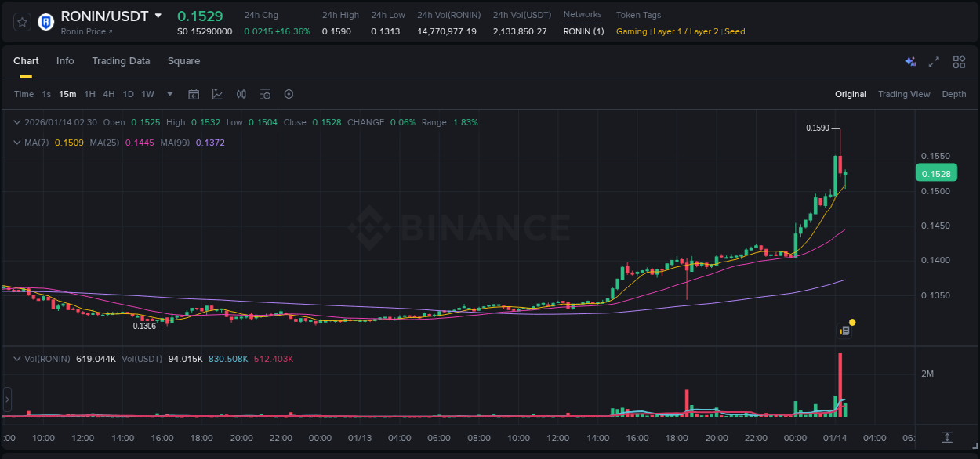Select the line chart type icon

[217, 94]
